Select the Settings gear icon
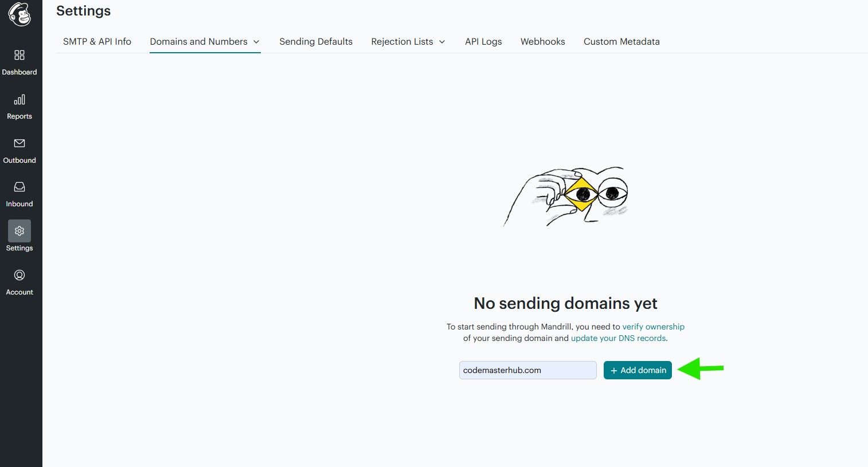The image size is (868, 467). point(19,231)
